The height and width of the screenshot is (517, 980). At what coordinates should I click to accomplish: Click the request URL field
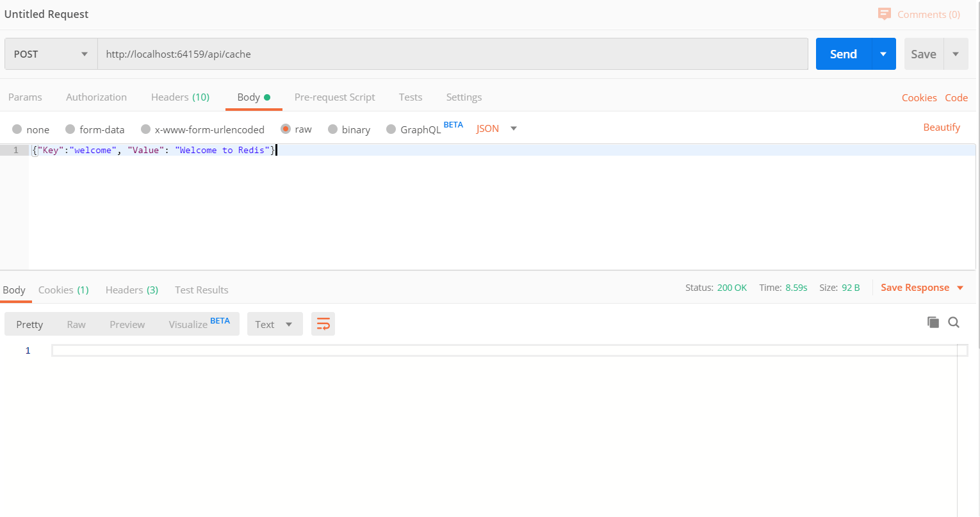pos(452,54)
